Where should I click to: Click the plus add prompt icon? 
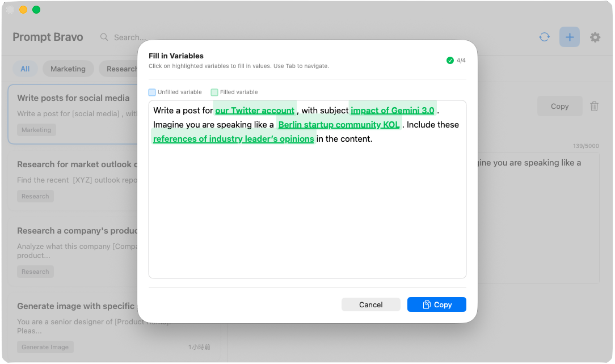point(570,37)
